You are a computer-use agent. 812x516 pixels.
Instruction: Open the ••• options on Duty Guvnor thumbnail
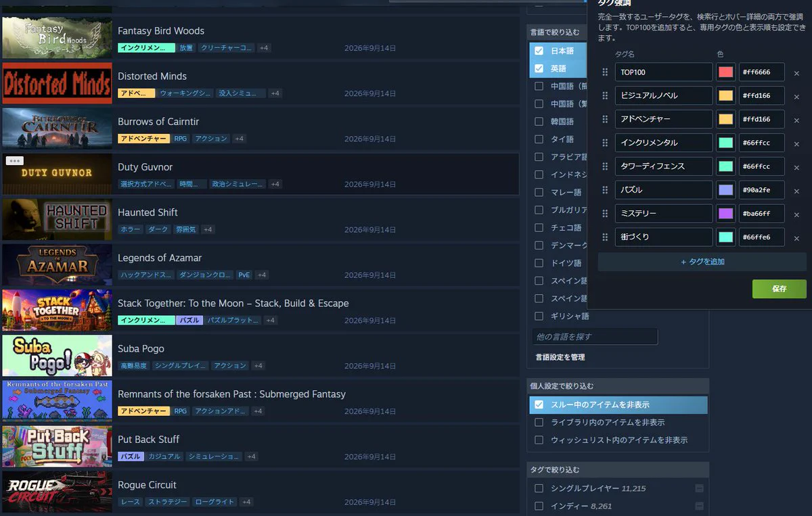(15, 161)
